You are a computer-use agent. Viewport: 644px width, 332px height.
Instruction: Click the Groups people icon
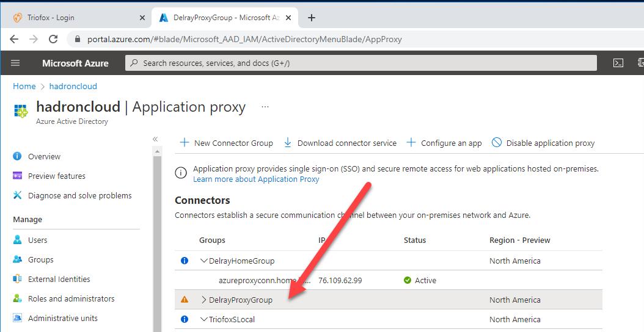pyautogui.click(x=17, y=259)
